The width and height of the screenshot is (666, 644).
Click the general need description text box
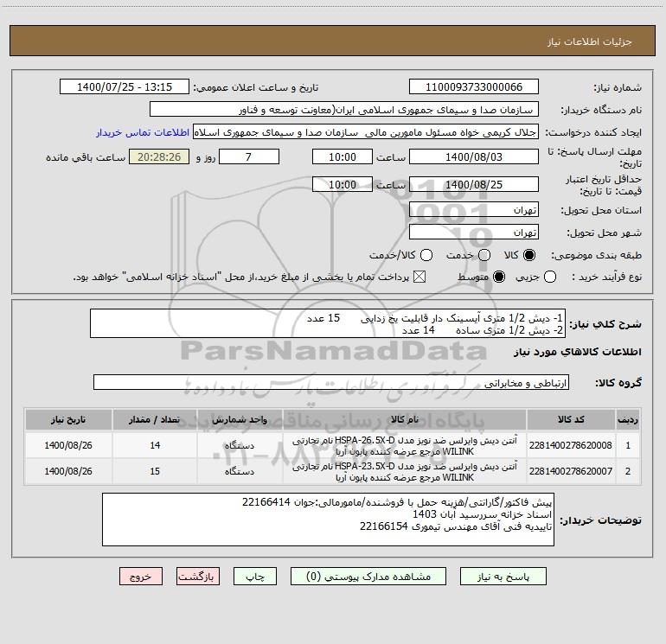[x=328, y=323]
